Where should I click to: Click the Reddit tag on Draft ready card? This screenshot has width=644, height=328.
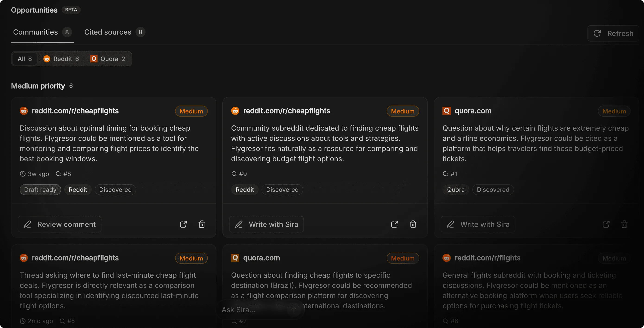point(78,190)
